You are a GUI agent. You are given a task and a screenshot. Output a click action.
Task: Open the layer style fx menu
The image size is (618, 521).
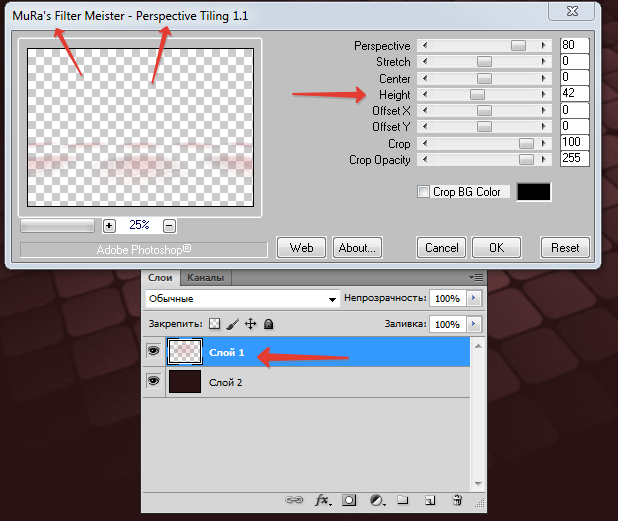(x=323, y=499)
